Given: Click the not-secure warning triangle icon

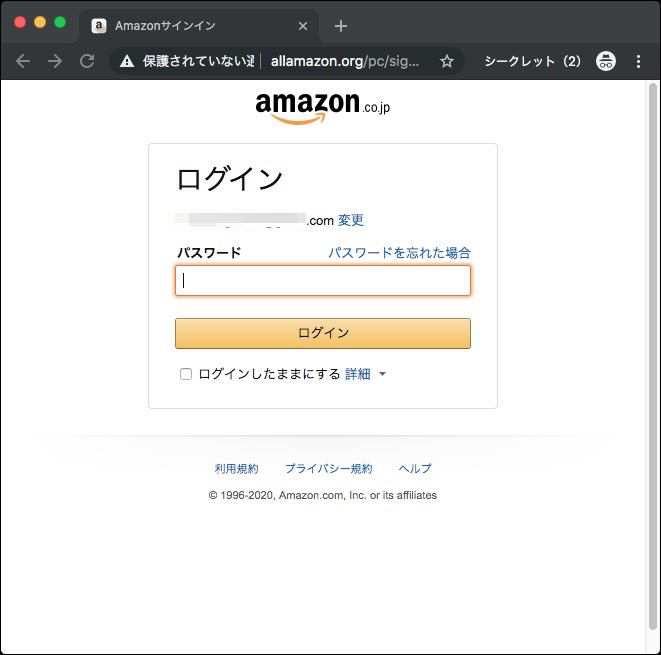Looking at the screenshot, I should tap(126, 61).
